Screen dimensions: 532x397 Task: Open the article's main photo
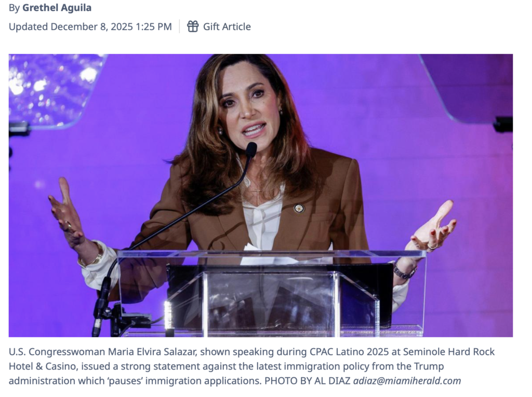tap(261, 195)
